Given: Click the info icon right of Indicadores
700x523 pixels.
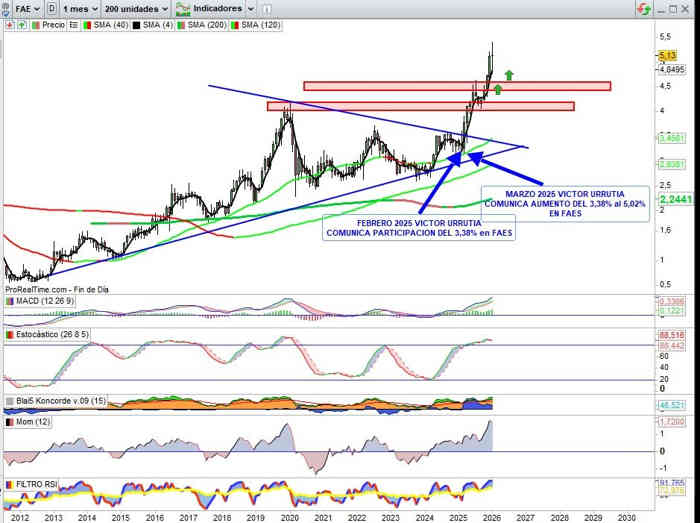Looking at the screenshot, I should (x=266, y=8).
